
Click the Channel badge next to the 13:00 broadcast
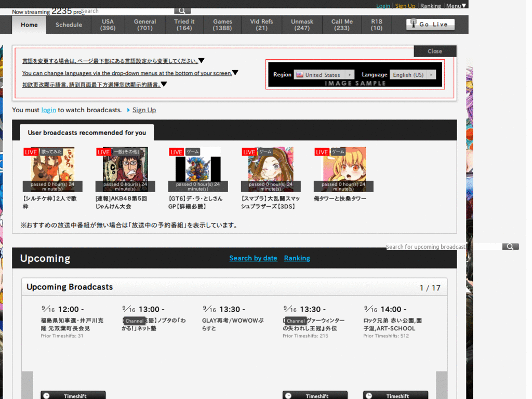click(134, 321)
